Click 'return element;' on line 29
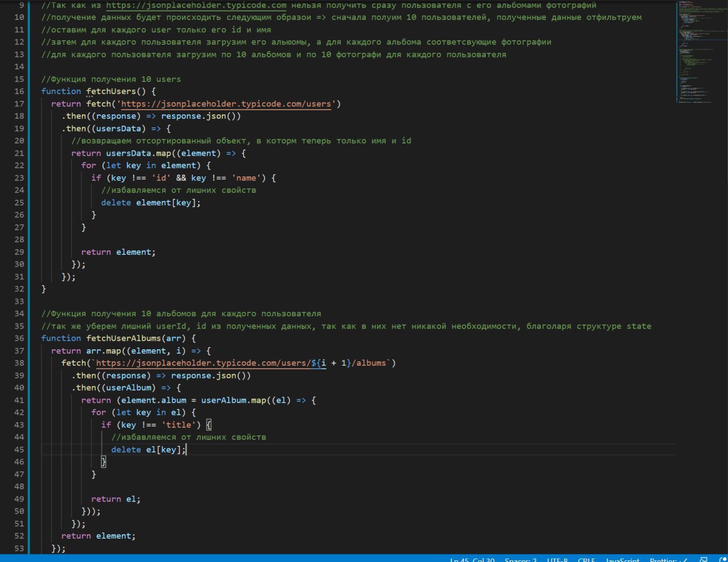This screenshot has width=728, height=562. coord(118,252)
